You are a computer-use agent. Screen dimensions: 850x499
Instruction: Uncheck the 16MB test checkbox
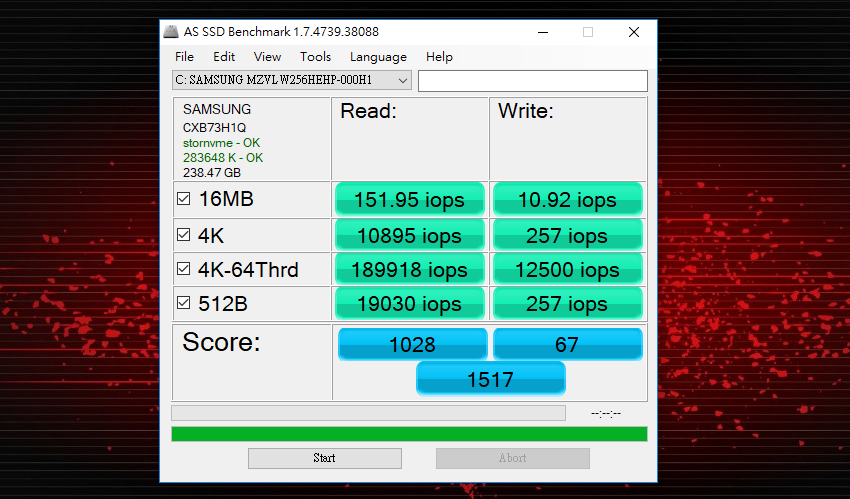click(x=184, y=199)
